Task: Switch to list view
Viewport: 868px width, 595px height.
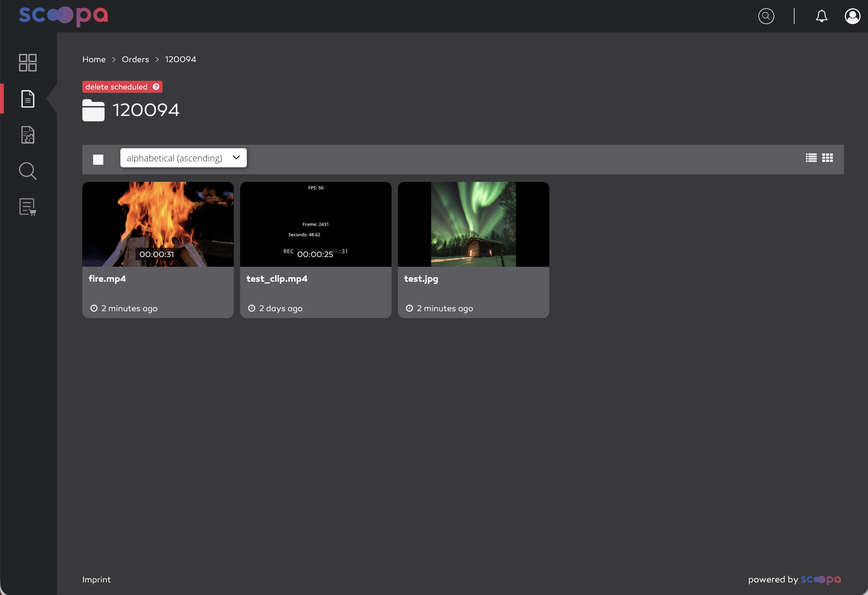Action: click(811, 157)
